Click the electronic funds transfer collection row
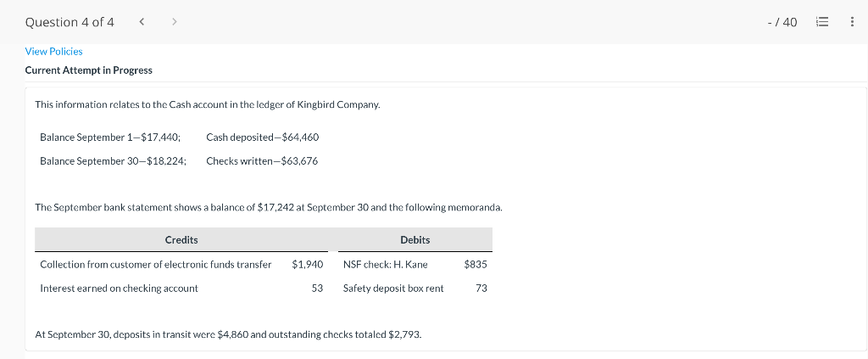The height and width of the screenshot is (359, 868). pyautogui.click(x=156, y=265)
